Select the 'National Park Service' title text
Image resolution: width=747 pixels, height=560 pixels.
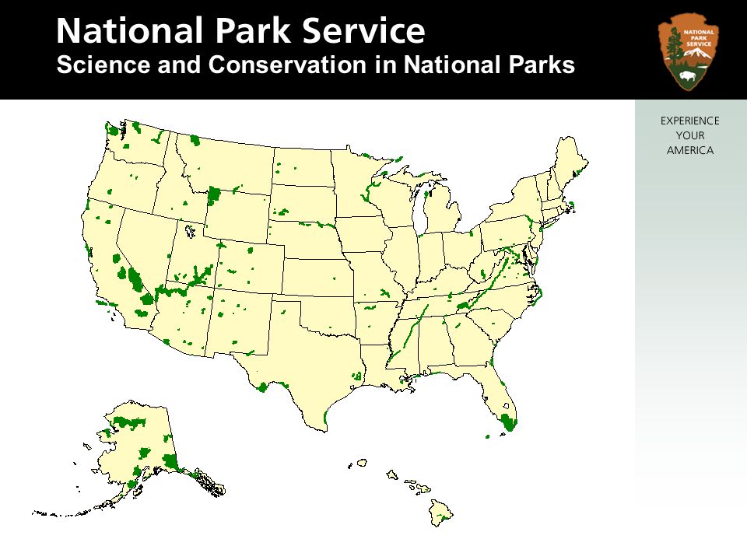pos(240,30)
